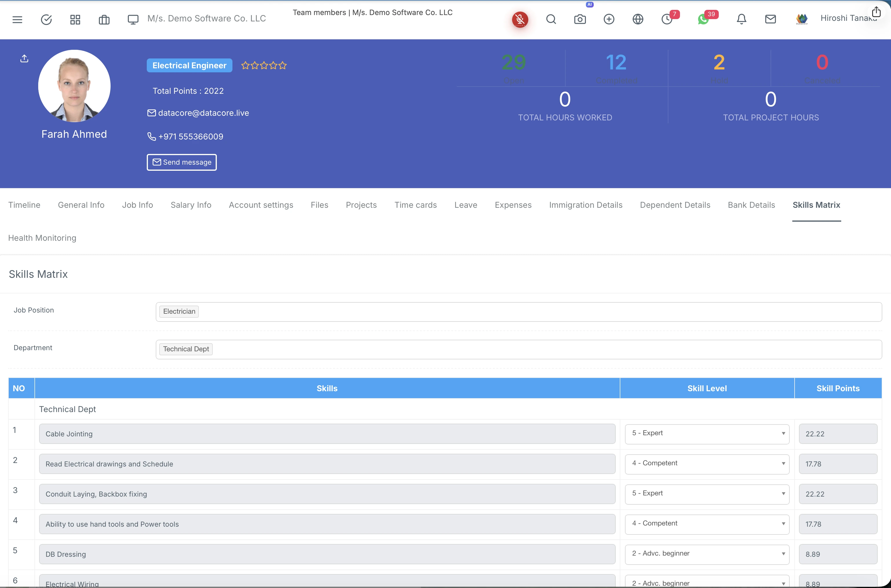Open skill level dropdown for Read Electrical drawings
The image size is (891, 588).
click(707, 464)
